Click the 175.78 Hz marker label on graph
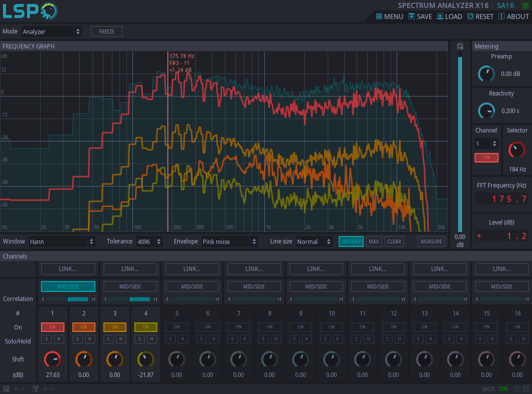 [x=182, y=56]
